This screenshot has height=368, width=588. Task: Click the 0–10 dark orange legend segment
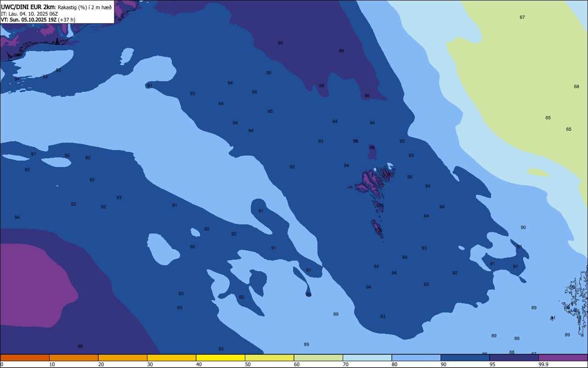[x=25, y=357]
